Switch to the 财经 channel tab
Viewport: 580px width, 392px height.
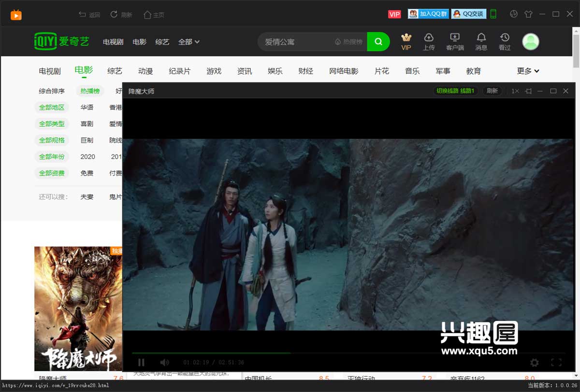pyautogui.click(x=306, y=71)
